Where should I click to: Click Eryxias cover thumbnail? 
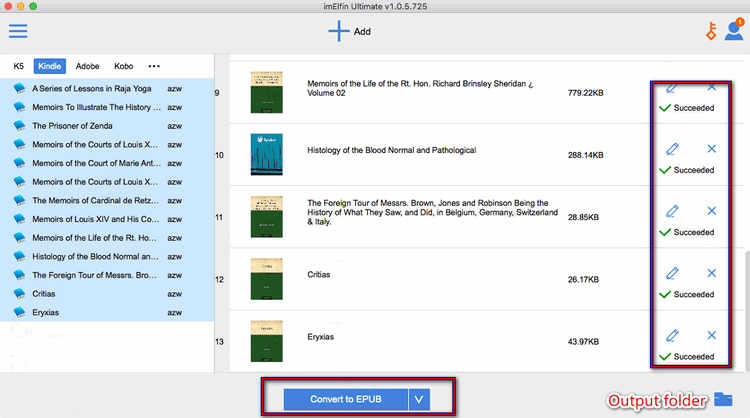point(266,341)
